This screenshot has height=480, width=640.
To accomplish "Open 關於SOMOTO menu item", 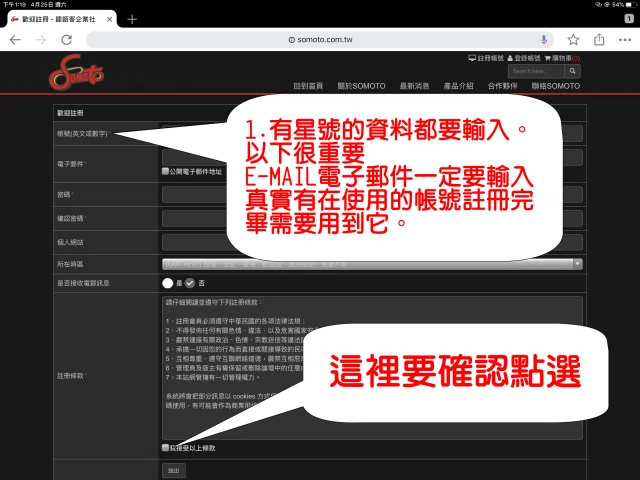I will coord(361,86).
